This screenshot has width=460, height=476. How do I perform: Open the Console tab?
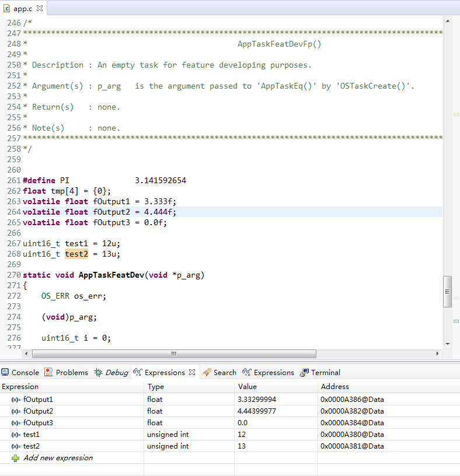pos(20,373)
